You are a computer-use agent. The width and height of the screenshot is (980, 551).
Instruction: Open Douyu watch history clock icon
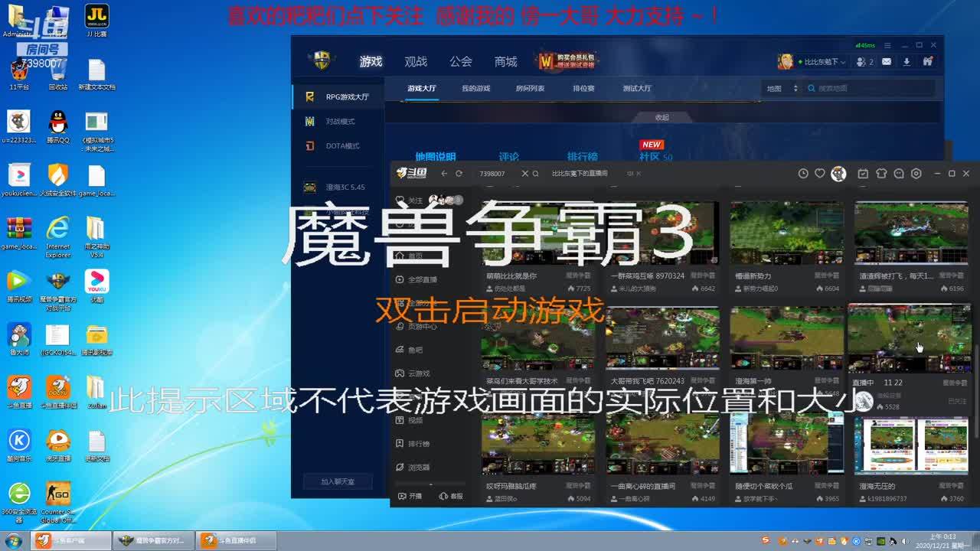tap(803, 174)
